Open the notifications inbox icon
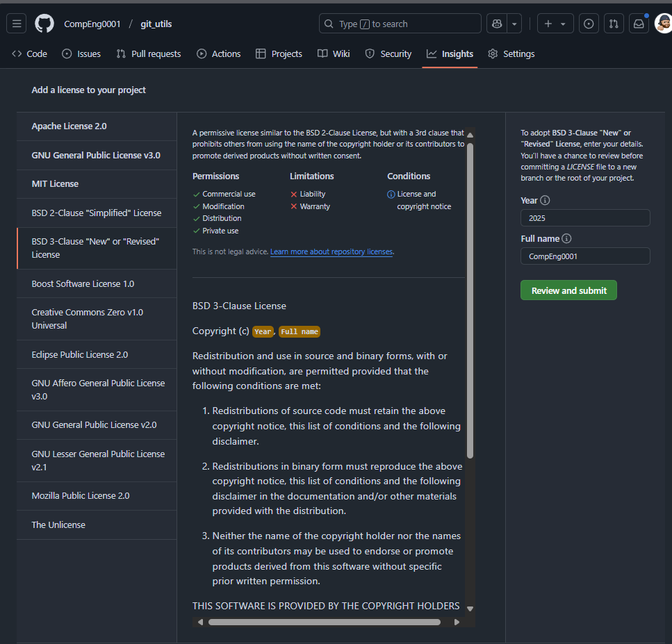Screen dimensions: 672x644 [x=639, y=24]
